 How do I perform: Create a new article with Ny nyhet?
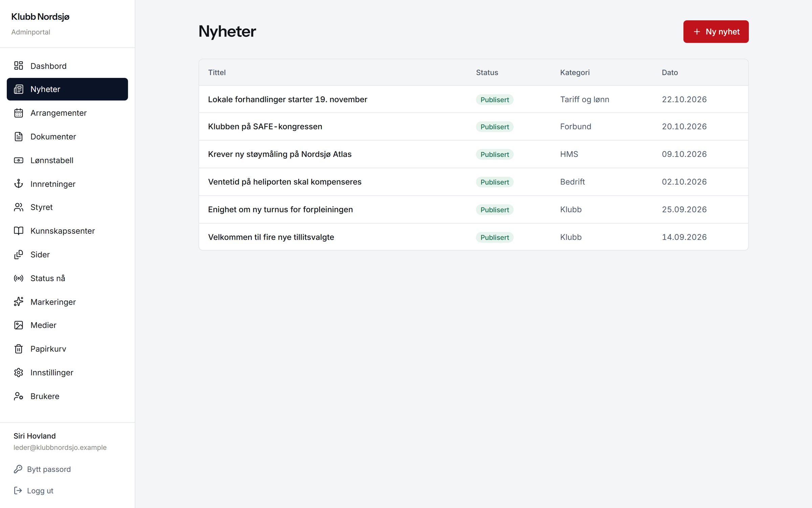coord(716,31)
